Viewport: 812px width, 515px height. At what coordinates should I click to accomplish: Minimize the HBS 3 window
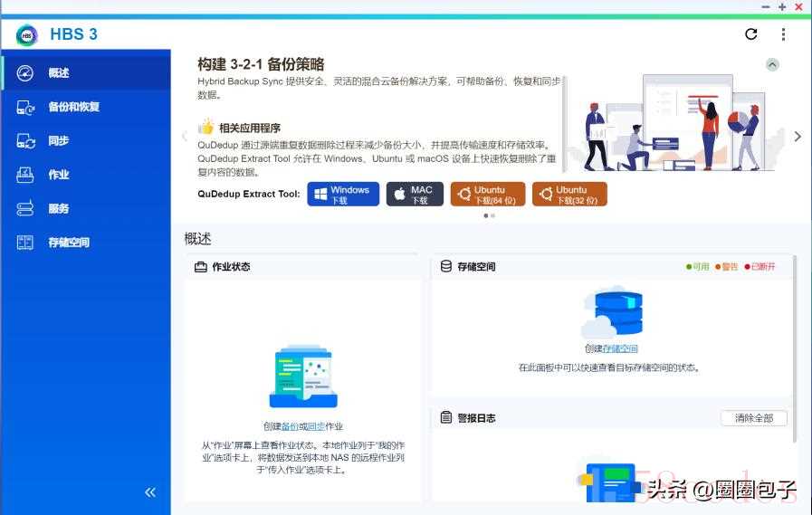766,6
